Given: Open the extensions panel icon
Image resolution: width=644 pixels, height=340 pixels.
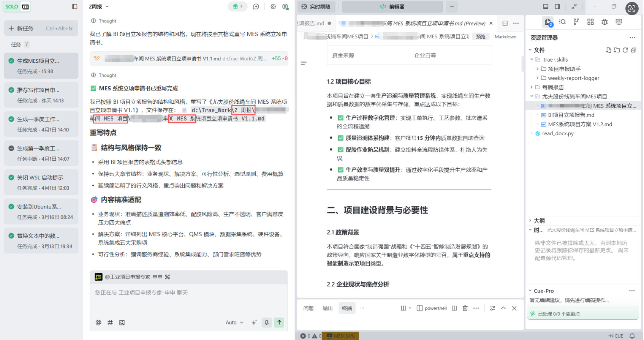Looking at the screenshot, I should click(x=590, y=22).
